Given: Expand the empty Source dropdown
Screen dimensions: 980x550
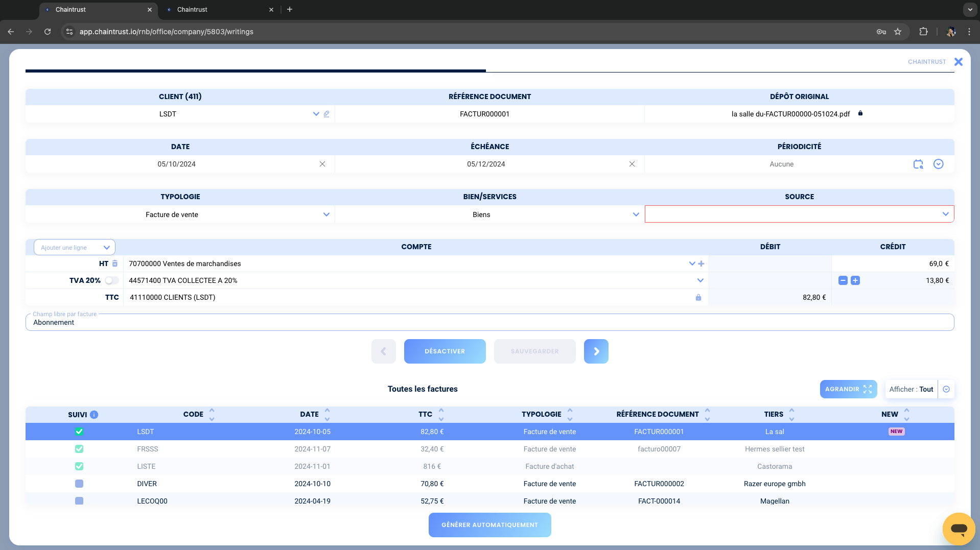Looking at the screenshot, I should [799, 214].
